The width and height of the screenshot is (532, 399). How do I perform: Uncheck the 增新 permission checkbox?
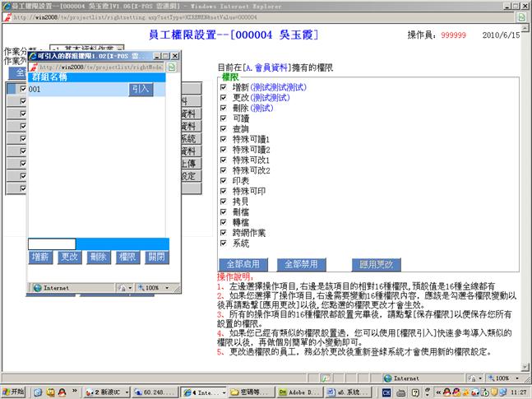[x=224, y=86]
